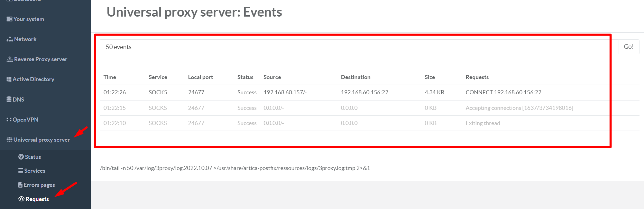Image resolution: width=644 pixels, height=209 pixels.
Task: Click the Time column header
Action: (x=110, y=77)
